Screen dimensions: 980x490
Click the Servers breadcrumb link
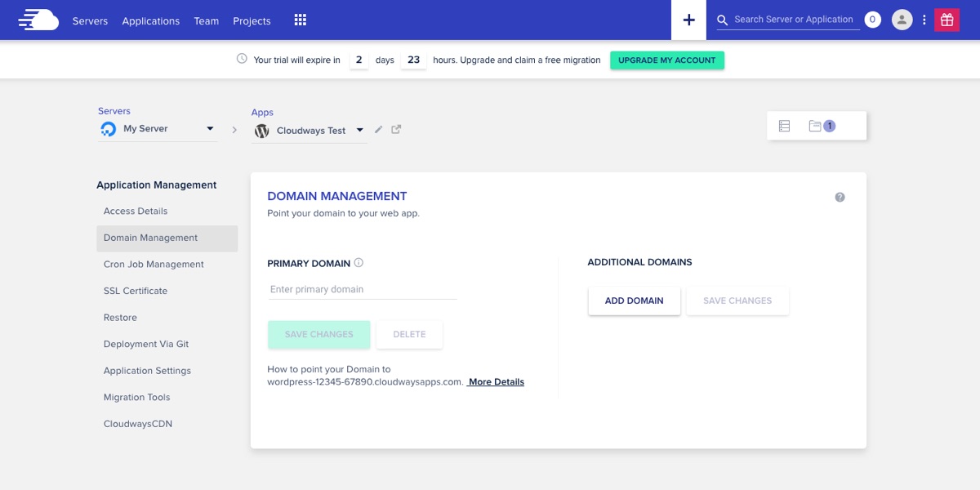(x=114, y=111)
